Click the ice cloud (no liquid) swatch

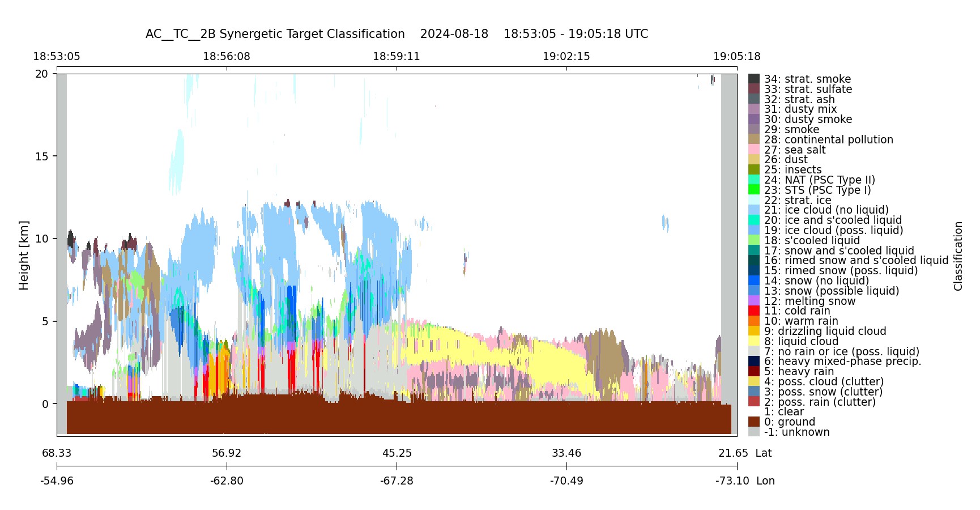[x=753, y=210]
